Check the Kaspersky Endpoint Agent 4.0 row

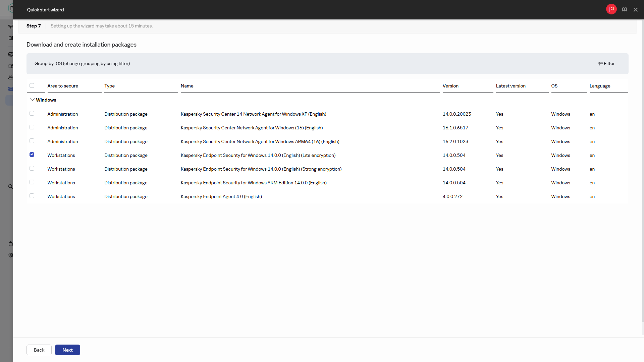point(32,196)
